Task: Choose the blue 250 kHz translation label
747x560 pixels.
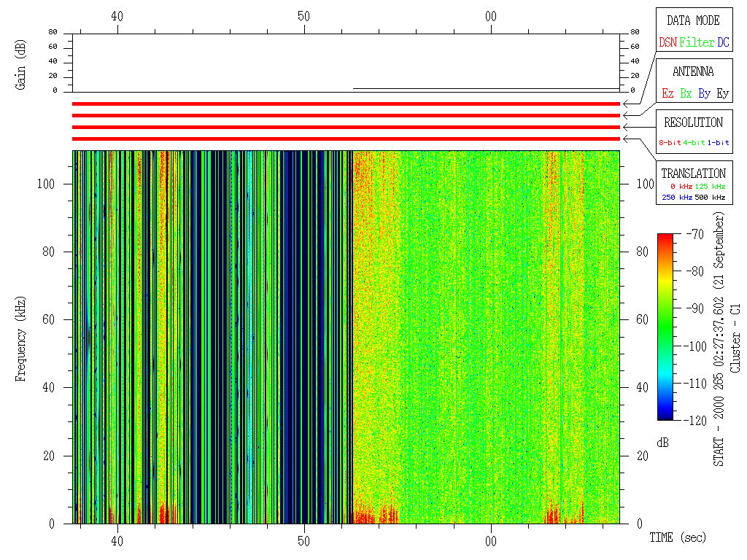Action: tap(676, 198)
